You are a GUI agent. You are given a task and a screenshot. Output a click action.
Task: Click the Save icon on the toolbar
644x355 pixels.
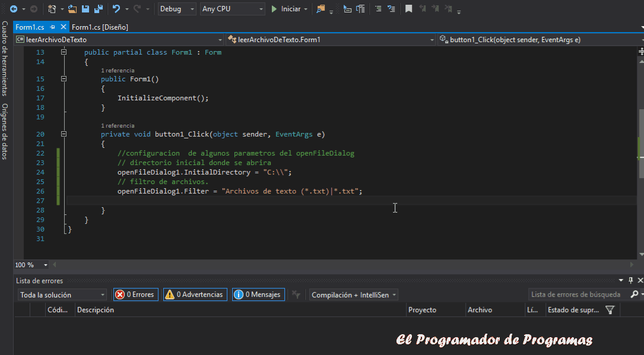pyautogui.click(x=85, y=8)
